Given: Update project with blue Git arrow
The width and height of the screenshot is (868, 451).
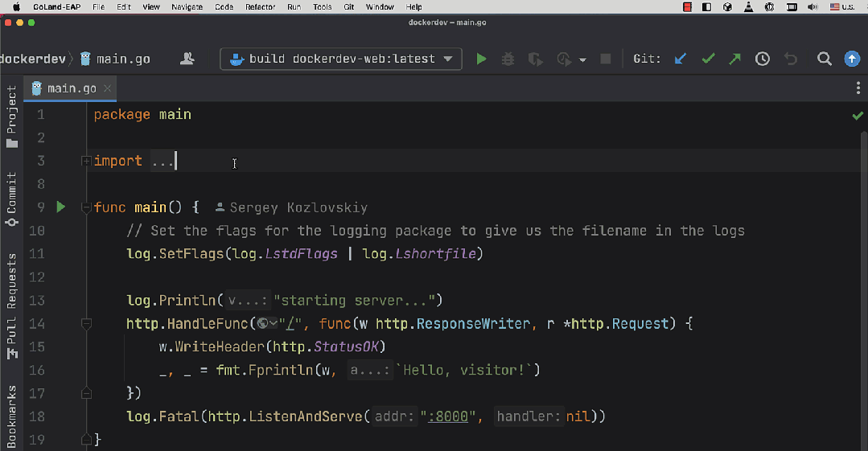Looking at the screenshot, I should coord(681,59).
